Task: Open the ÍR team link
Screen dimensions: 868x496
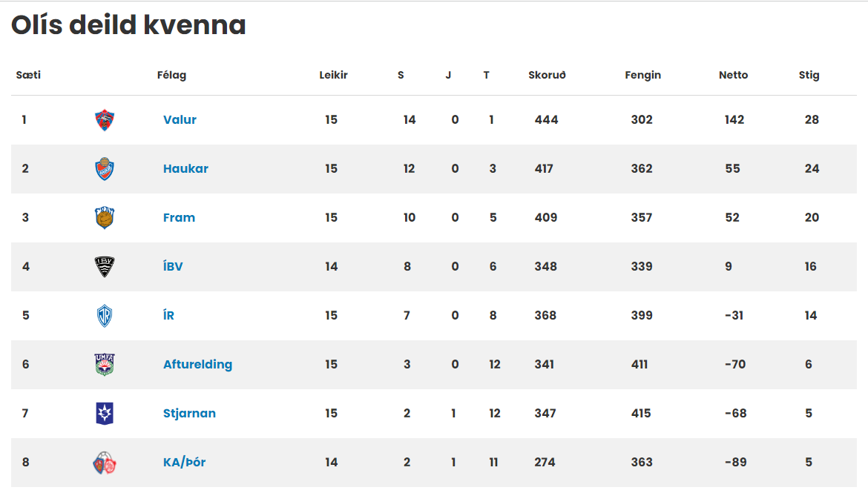Action: tap(169, 315)
